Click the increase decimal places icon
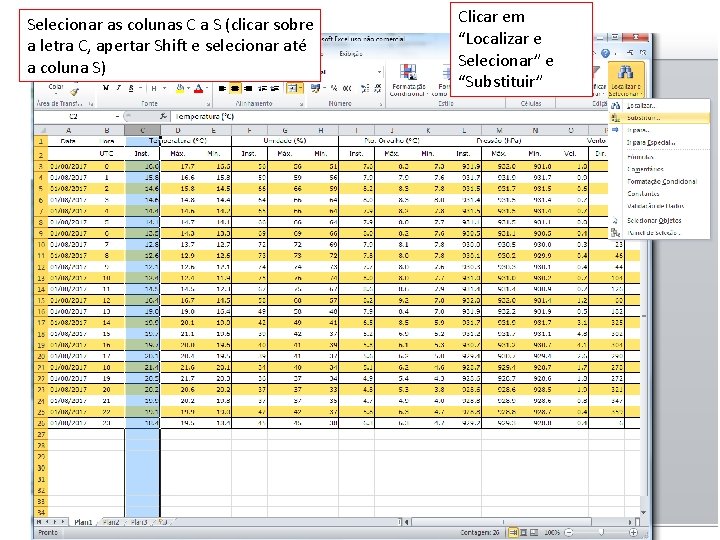 pyautogui.click(x=365, y=88)
